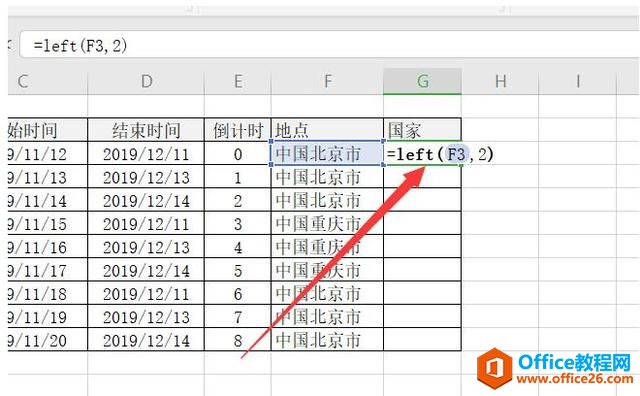Click the start date cell 9/11/18
Viewport: 640px width, 396px height.
(x=47, y=293)
